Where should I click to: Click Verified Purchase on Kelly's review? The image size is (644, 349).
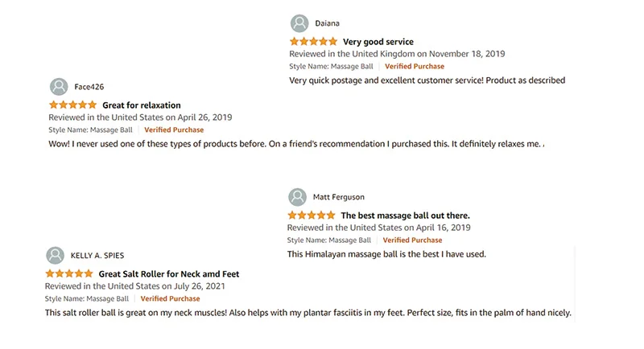click(x=170, y=298)
